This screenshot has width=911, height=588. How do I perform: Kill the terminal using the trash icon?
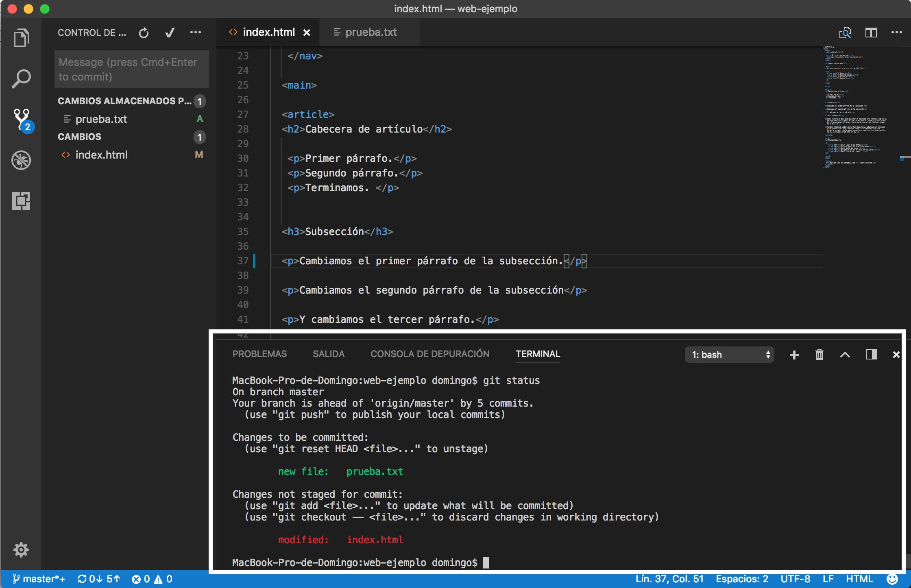pyautogui.click(x=819, y=355)
